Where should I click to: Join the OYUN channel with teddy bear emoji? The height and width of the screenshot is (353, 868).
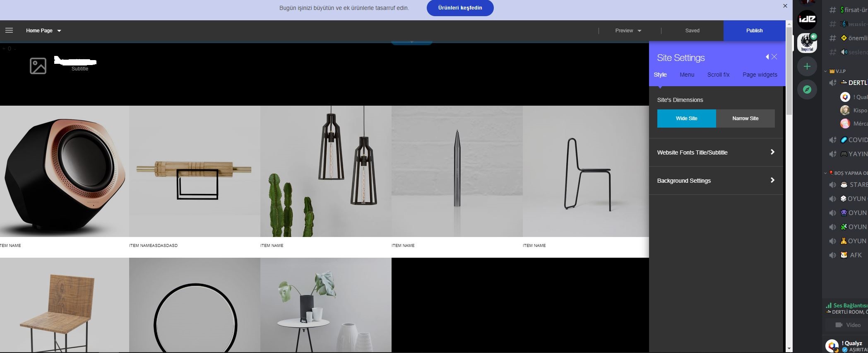tap(848, 241)
